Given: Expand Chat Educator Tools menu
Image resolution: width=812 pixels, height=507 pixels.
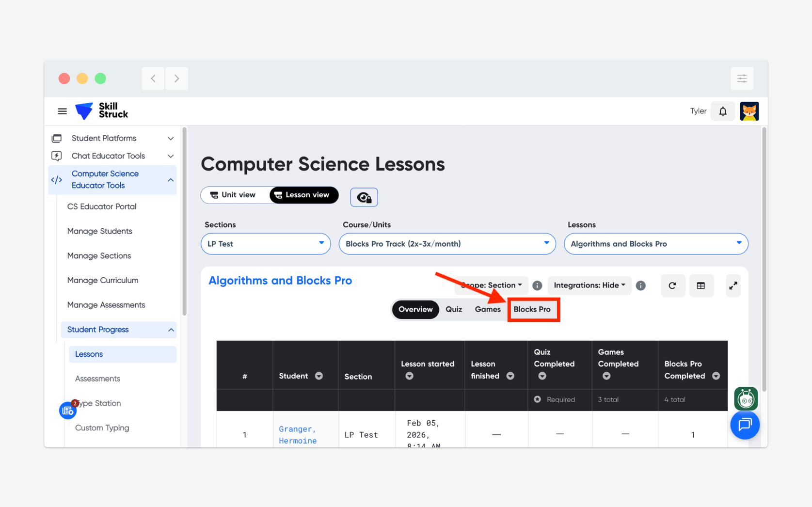Looking at the screenshot, I should pyautogui.click(x=112, y=156).
